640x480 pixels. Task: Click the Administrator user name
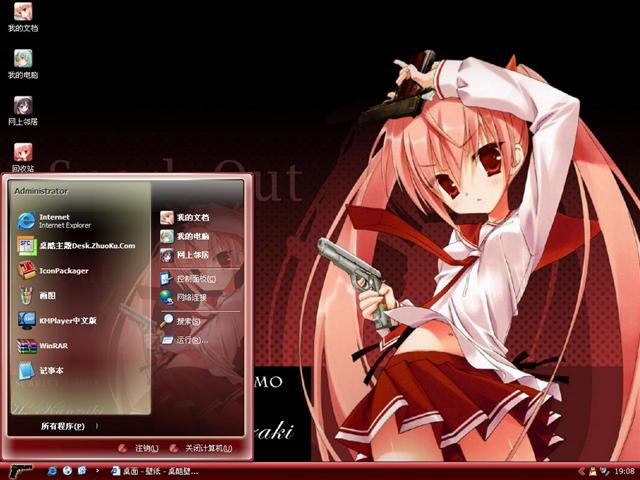tap(41, 191)
